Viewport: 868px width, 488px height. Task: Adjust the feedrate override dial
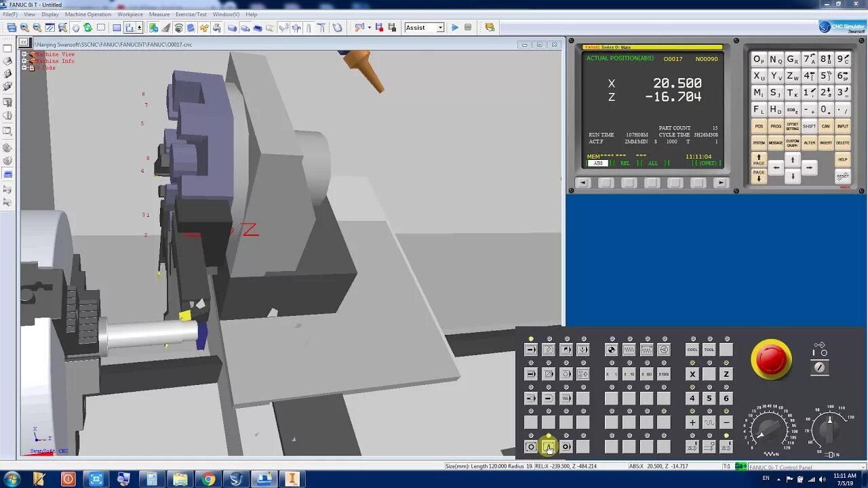coord(770,430)
